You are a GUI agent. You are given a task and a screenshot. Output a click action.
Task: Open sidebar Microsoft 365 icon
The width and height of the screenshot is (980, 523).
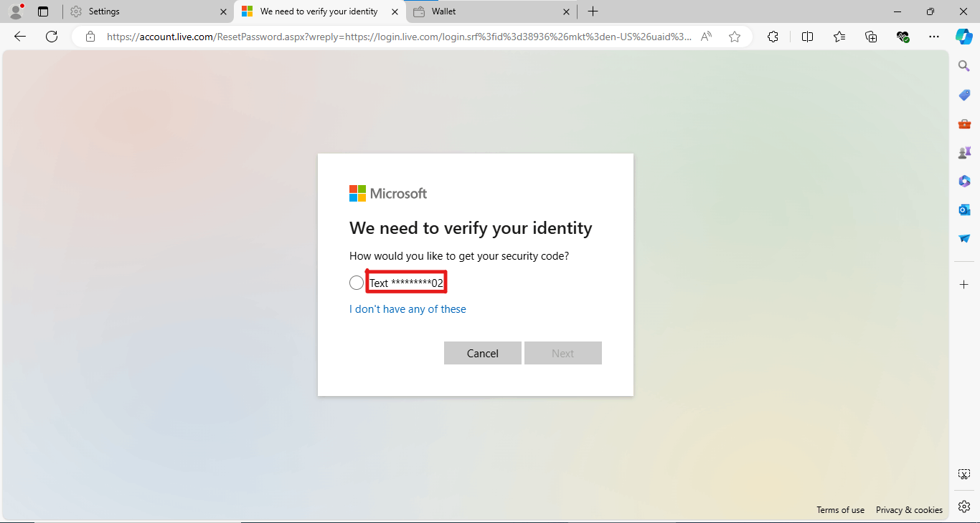[x=964, y=182]
